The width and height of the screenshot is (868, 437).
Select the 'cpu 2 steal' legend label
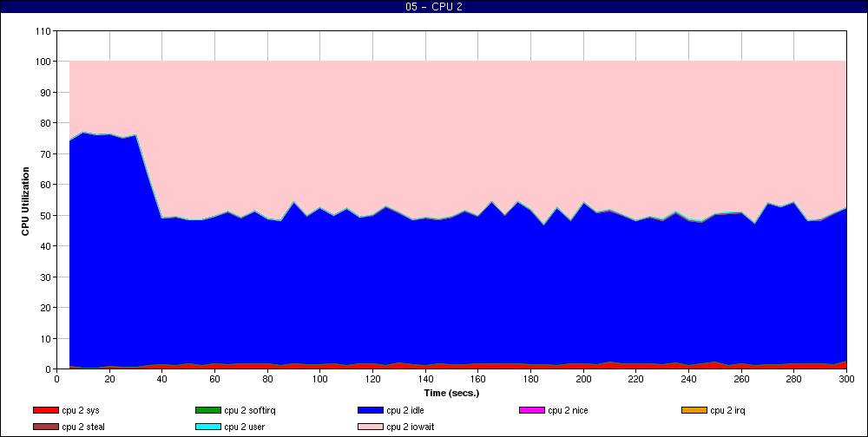point(83,427)
